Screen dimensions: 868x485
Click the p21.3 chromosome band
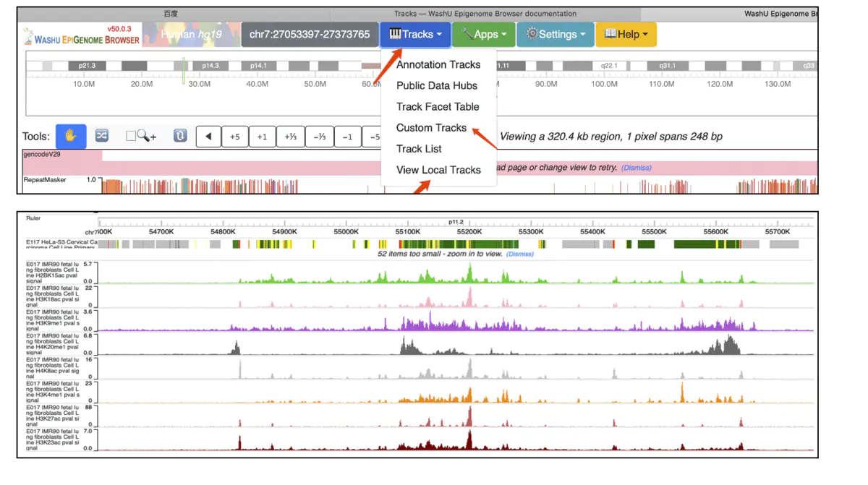pyautogui.click(x=85, y=66)
